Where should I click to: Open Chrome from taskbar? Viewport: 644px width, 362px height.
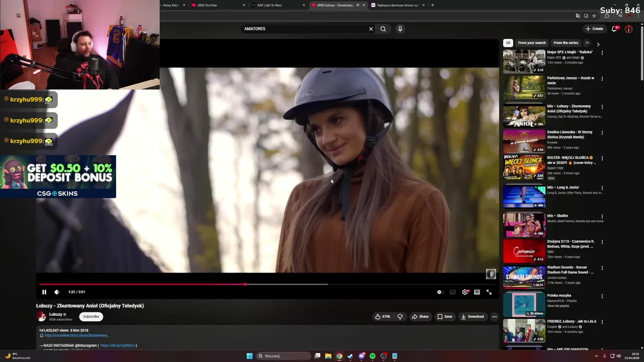tap(339, 356)
